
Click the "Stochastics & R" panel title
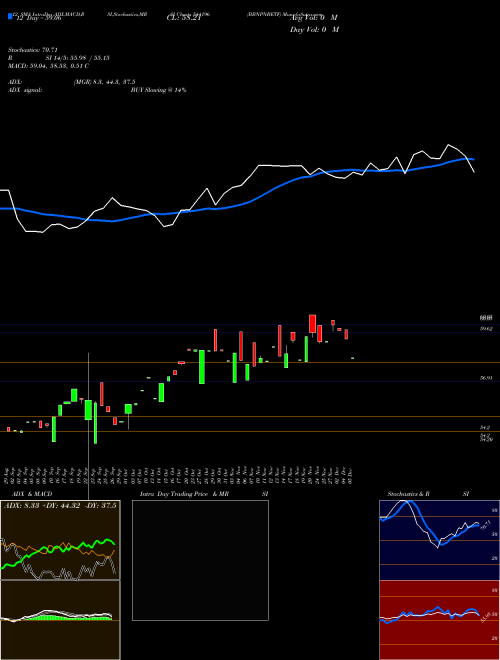(x=409, y=494)
